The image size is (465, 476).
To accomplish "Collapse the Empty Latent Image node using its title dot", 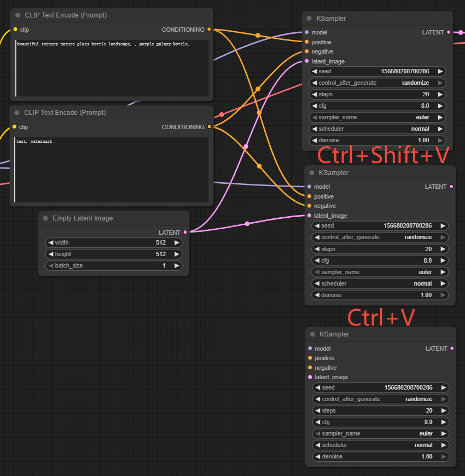I will point(47,218).
